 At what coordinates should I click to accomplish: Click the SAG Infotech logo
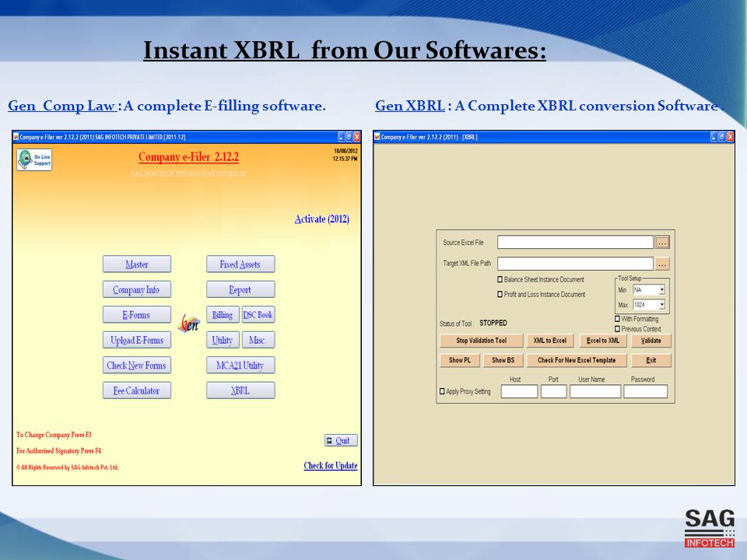[x=710, y=528]
